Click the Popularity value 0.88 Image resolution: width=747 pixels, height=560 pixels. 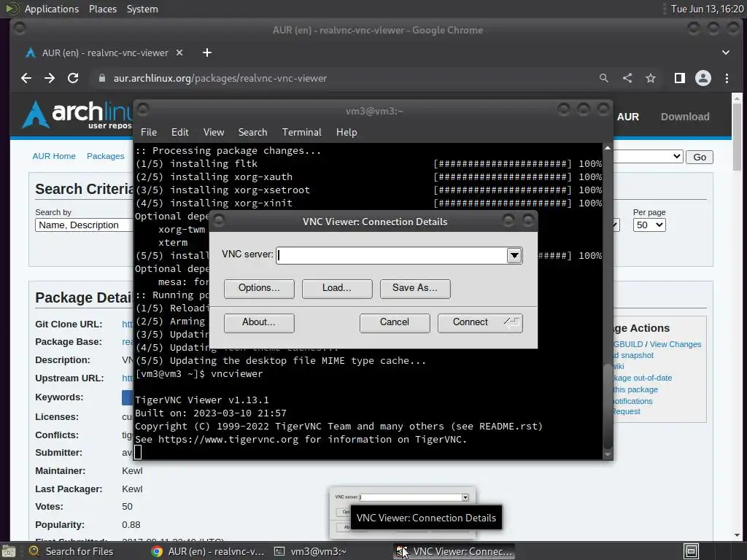coord(131,525)
